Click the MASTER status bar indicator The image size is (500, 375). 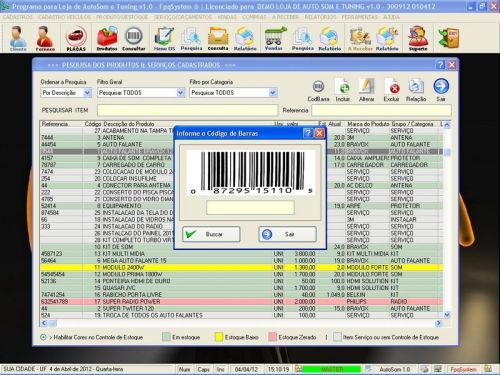click(332, 369)
